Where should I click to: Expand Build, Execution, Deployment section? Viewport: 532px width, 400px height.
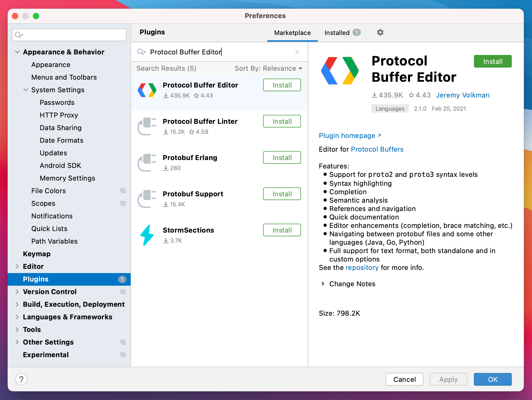[x=17, y=304]
